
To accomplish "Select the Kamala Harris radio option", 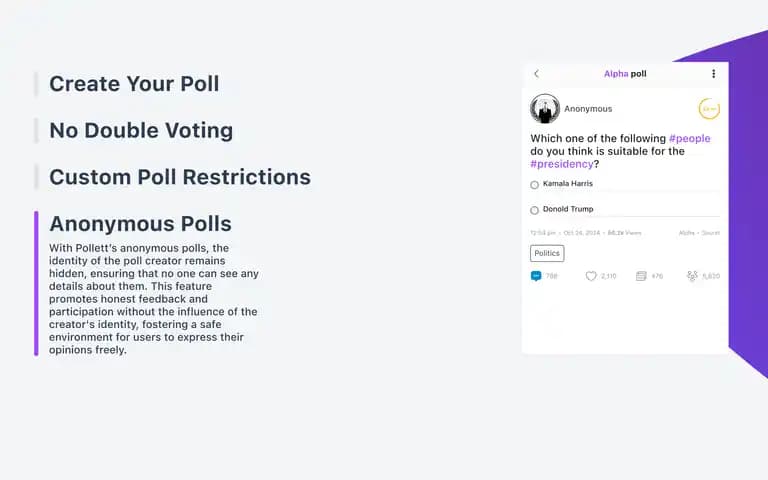I will coord(534,185).
